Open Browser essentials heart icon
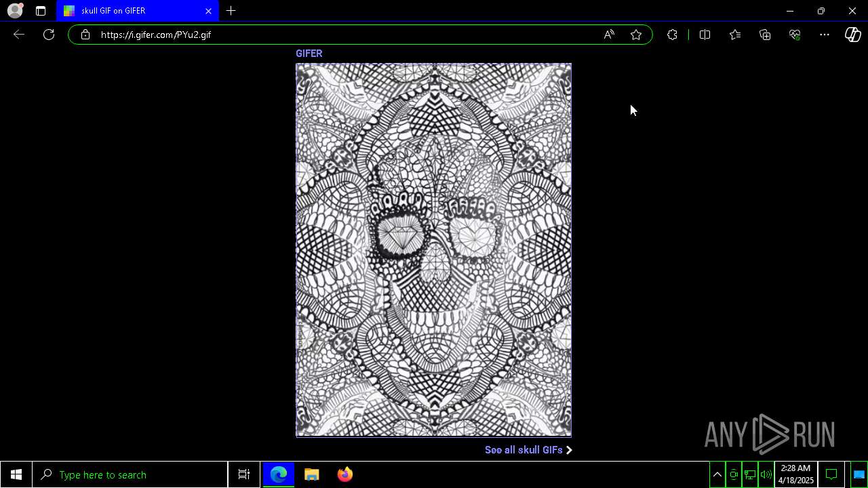This screenshot has width=868, height=488. click(795, 35)
